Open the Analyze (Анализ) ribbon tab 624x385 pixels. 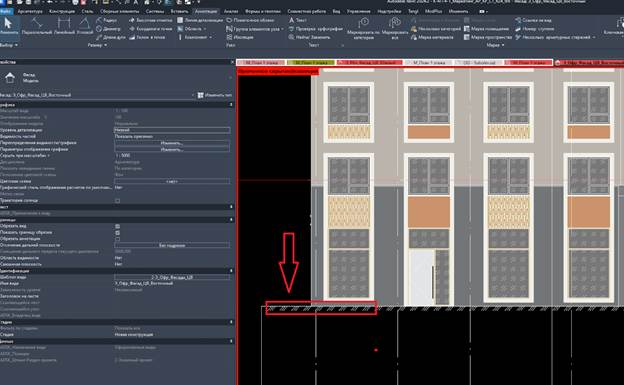(x=231, y=12)
